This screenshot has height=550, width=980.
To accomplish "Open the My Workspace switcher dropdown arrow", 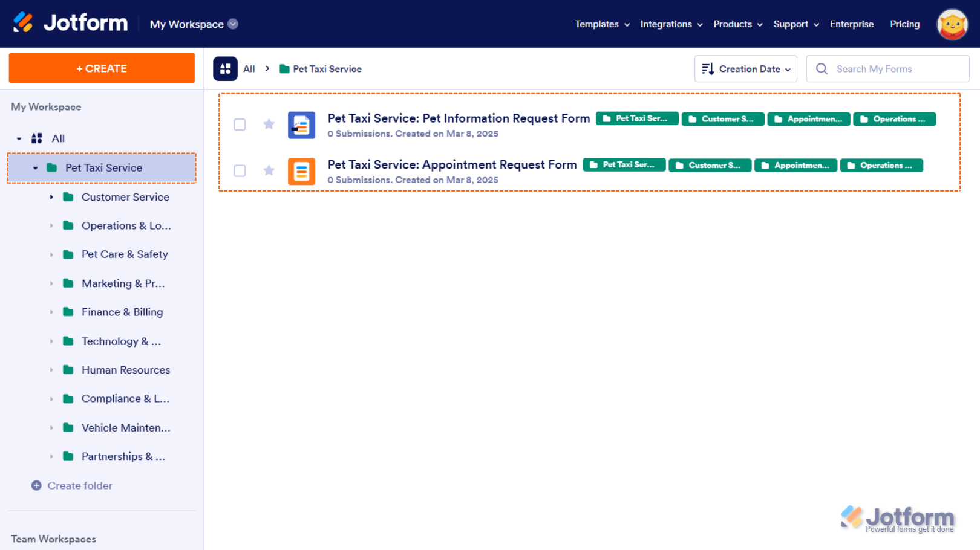I will (x=233, y=24).
